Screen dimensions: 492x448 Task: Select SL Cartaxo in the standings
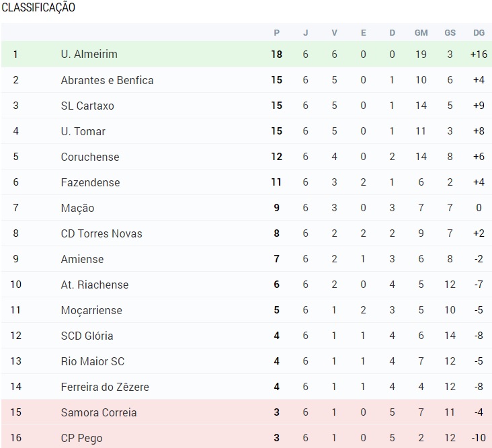tap(87, 106)
